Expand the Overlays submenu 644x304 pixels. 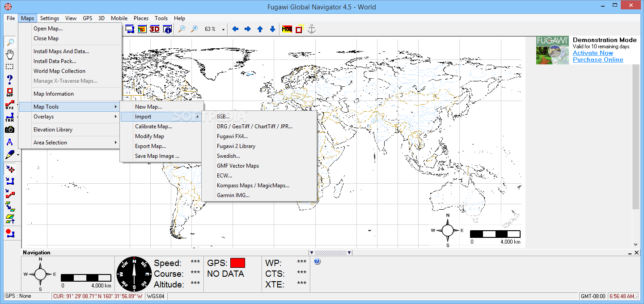(70, 117)
